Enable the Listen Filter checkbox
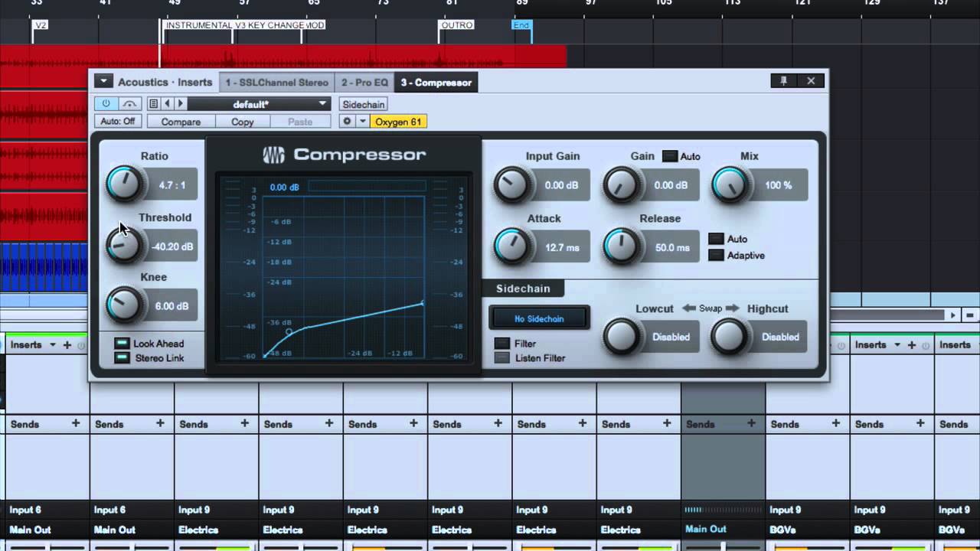 [x=501, y=357]
